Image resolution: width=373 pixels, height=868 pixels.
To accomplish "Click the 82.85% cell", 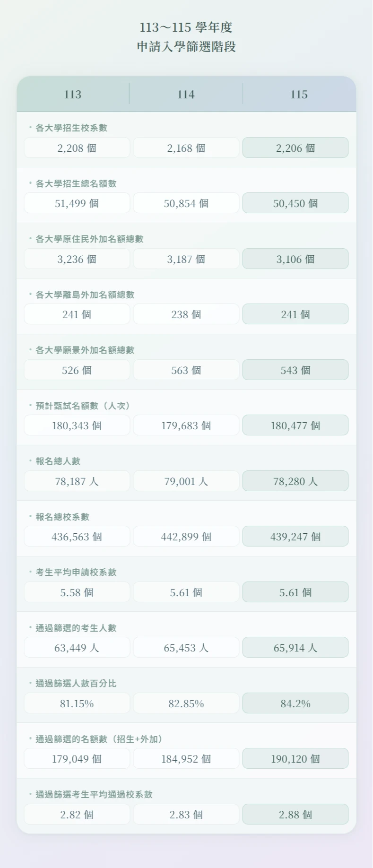I will coord(186,703).
